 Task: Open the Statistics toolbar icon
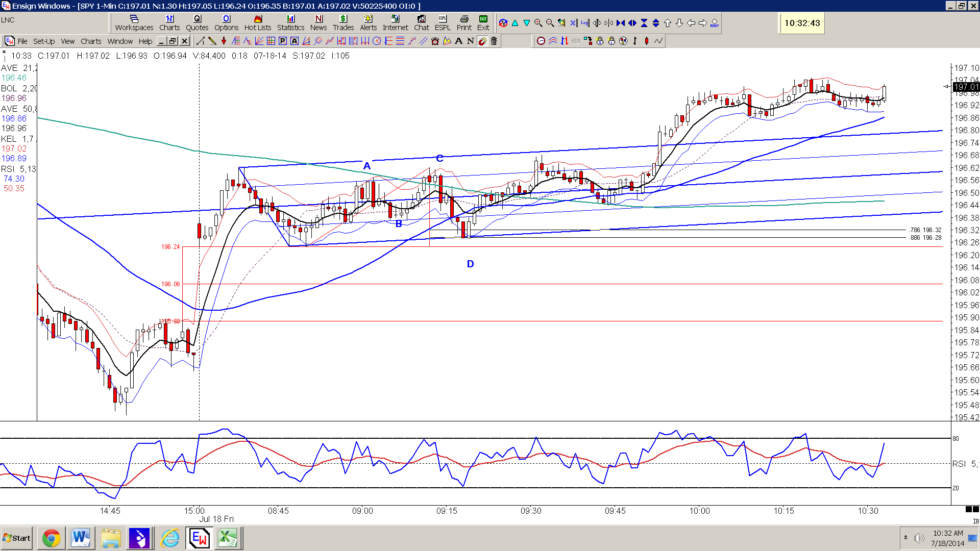click(x=291, y=23)
